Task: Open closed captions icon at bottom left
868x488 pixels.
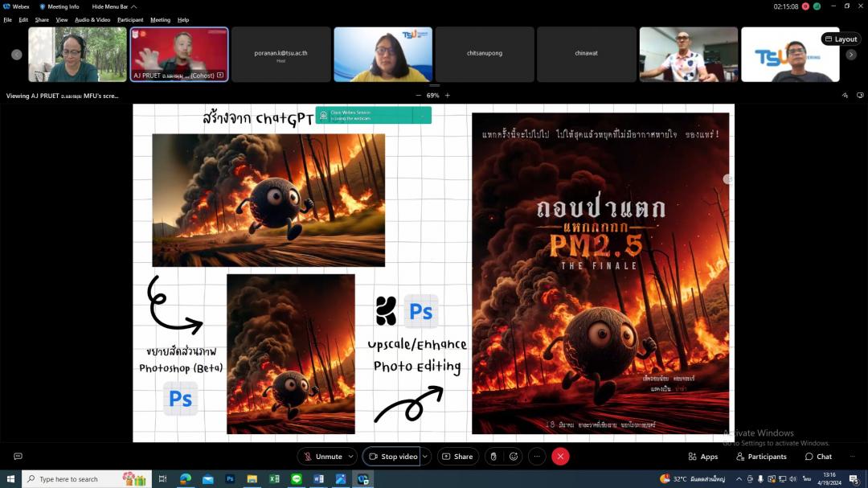Action: coord(18,457)
